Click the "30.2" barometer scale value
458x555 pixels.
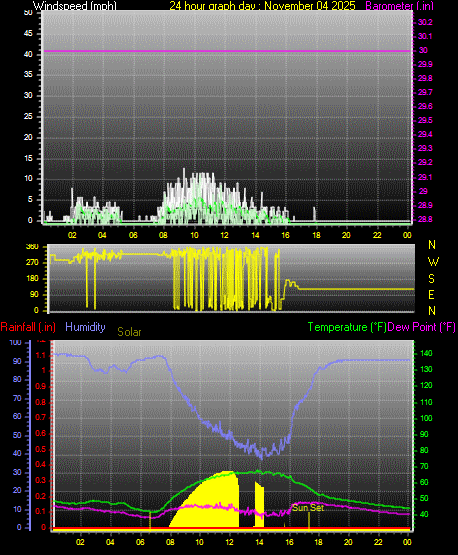tap(425, 22)
